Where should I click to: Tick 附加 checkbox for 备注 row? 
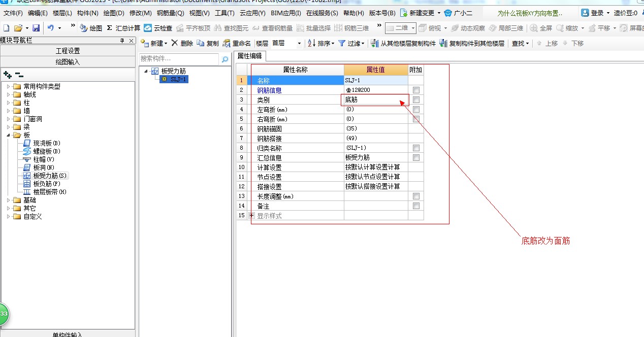pos(416,206)
